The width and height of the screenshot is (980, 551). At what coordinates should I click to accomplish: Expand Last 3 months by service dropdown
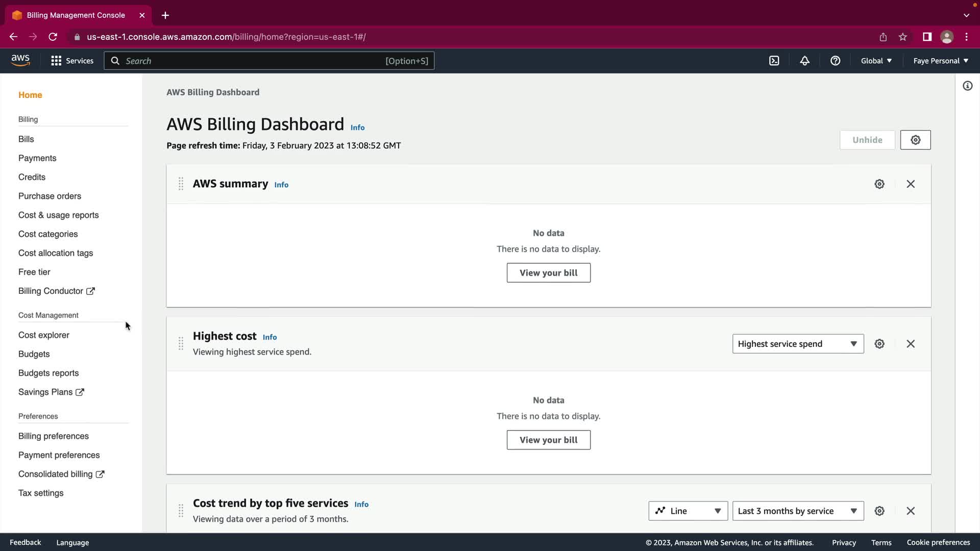798,511
